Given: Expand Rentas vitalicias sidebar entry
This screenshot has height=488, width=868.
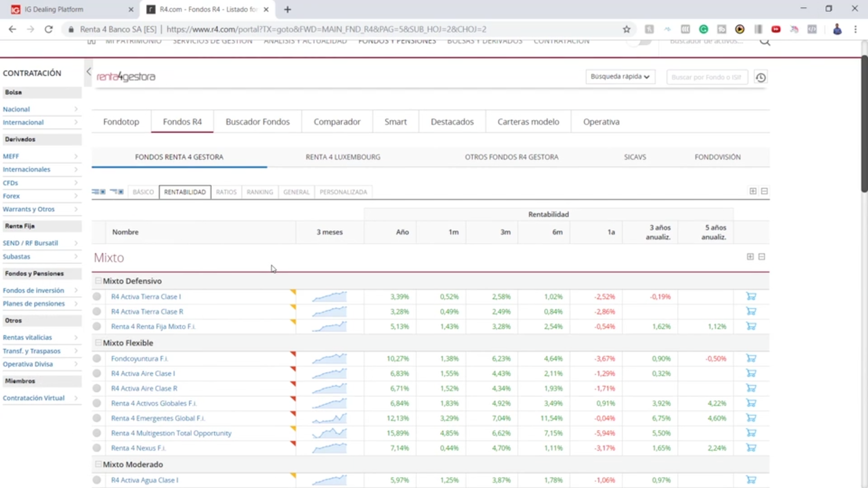Looking at the screenshot, I should tap(76, 337).
